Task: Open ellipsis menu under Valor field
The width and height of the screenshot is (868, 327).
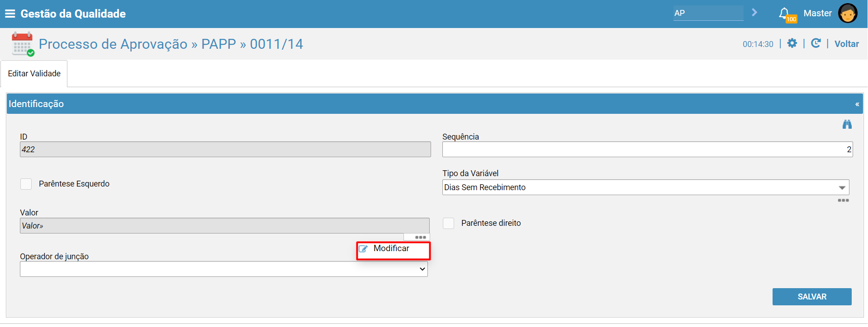Action: 420,237
